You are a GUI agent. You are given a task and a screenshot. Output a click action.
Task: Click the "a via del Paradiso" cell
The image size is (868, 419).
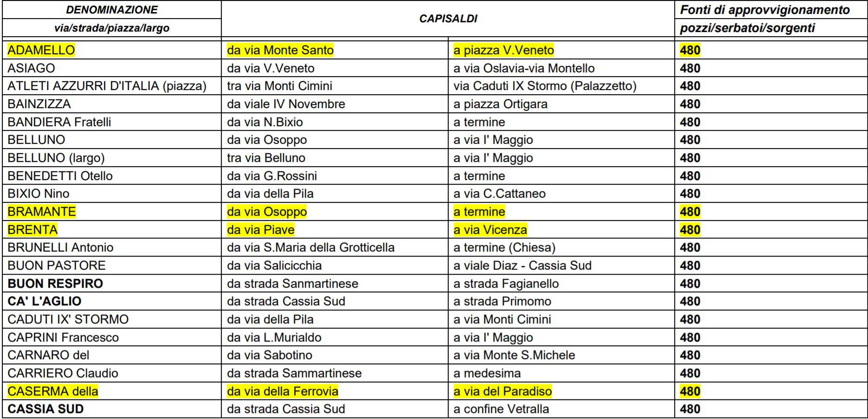(503, 391)
